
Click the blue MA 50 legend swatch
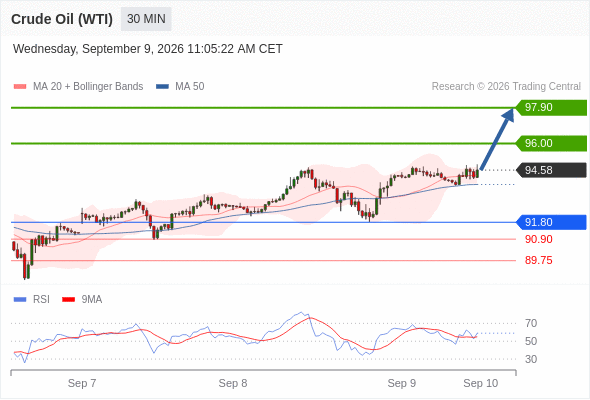[x=162, y=87]
